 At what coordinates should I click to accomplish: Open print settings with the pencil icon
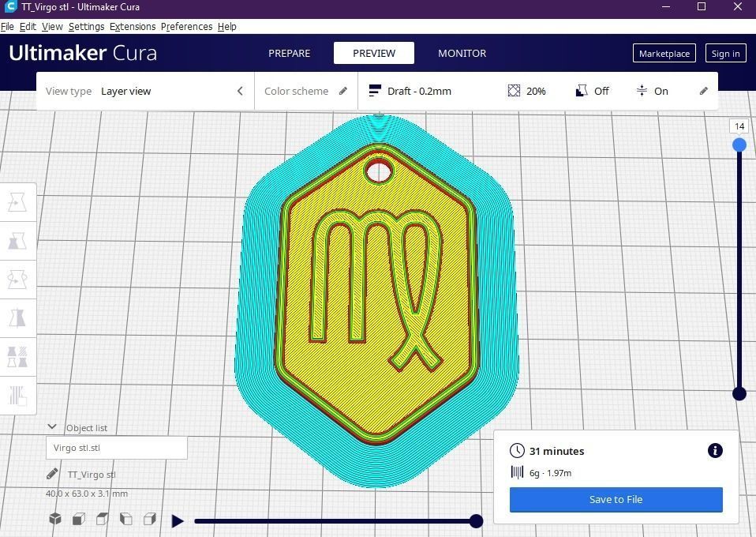[x=703, y=91]
